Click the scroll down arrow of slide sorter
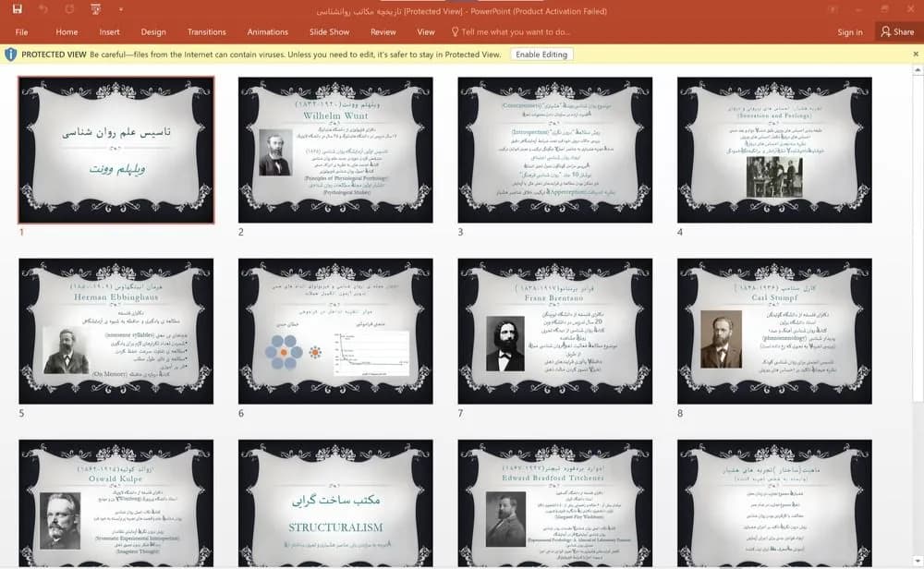Image resolution: width=924 pixels, height=569 pixels. coord(918,560)
